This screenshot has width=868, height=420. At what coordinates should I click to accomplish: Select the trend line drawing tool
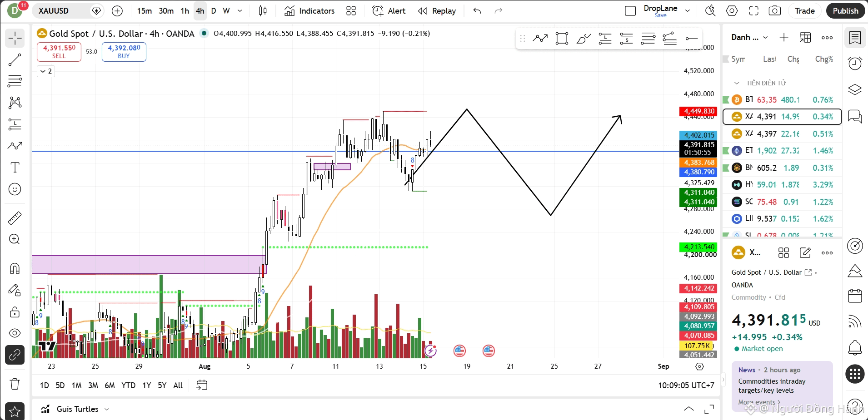click(x=15, y=60)
